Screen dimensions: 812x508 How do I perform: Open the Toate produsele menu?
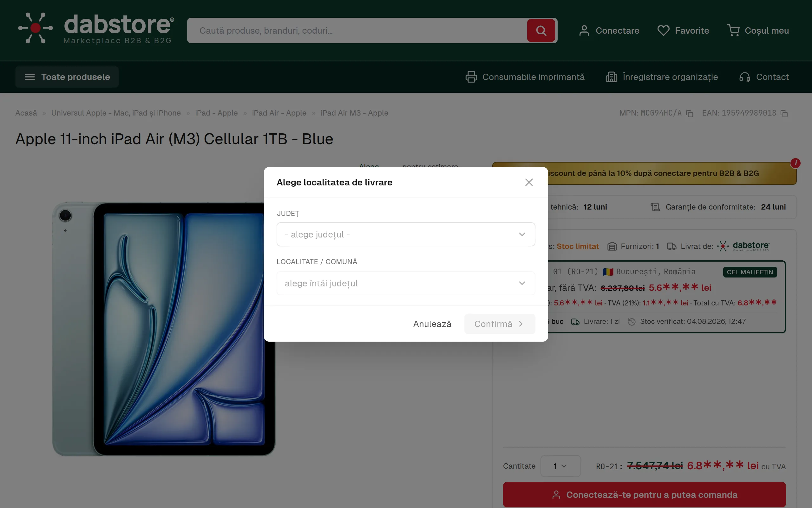pos(67,77)
